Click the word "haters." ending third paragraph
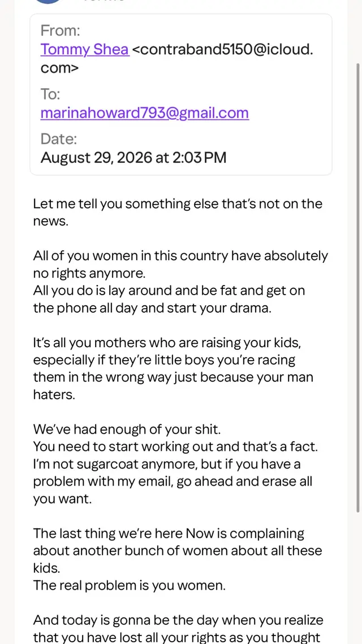Image resolution: width=362 pixels, height=644 pixels. [x=54, y=395]
